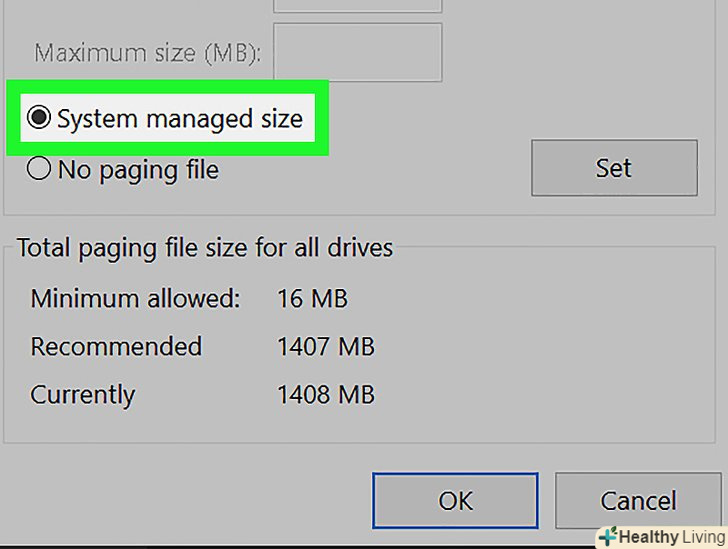This screenshot has height=549, width=728.
Task: Select the System managed size radio button
Action: [40, 119]
